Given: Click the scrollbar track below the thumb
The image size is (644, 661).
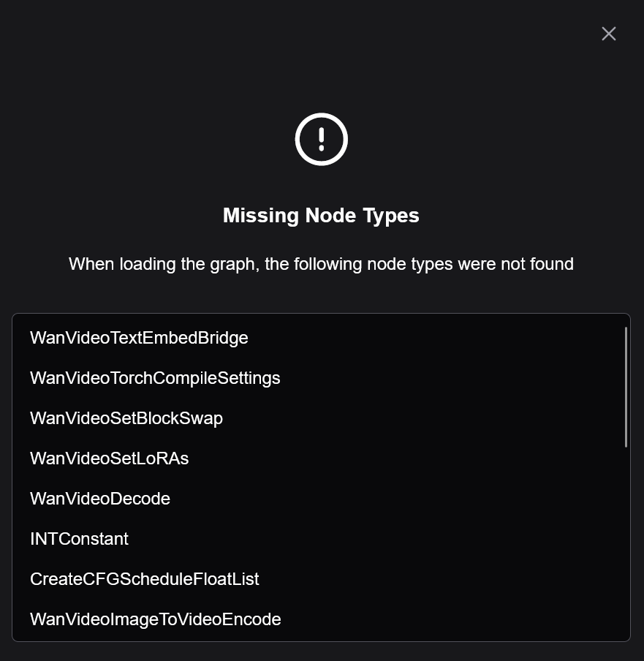Looking at the screenshot, I should click(626, 544).
